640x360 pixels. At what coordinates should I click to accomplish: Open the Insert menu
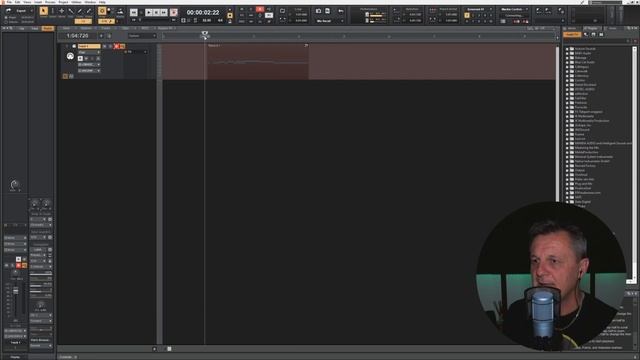click(x=38, y=2)
